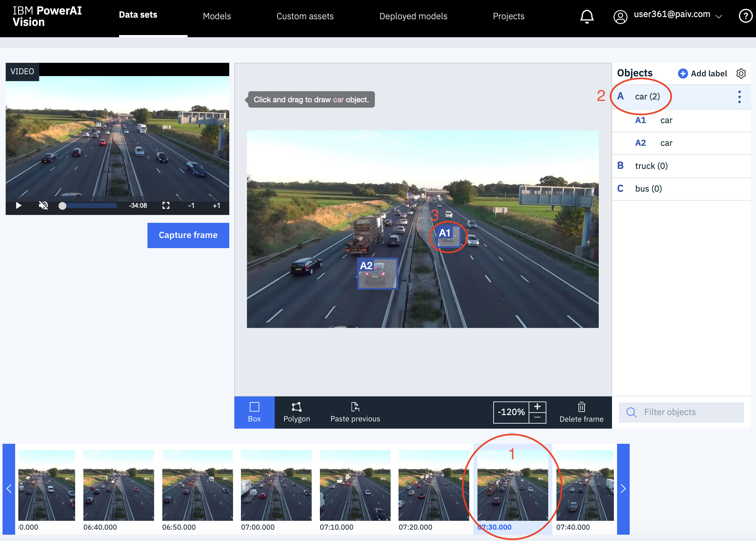756x541 pixels.
Task: Open Deployed models tab
Action: tap(413, 16)
